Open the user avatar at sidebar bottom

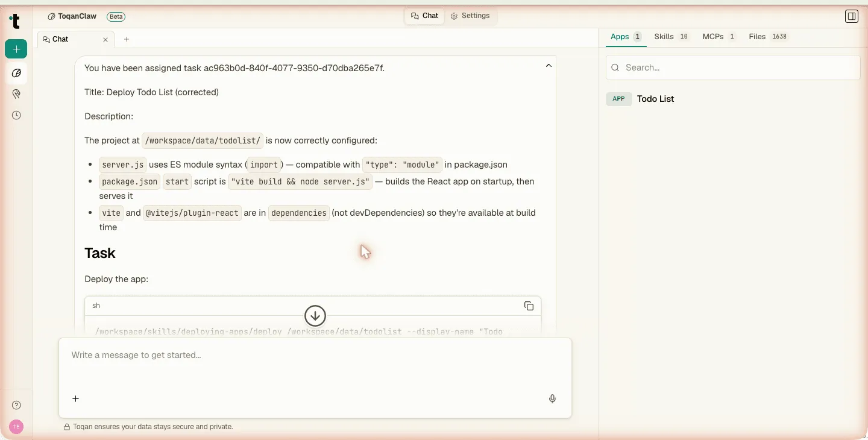[16, 427]
